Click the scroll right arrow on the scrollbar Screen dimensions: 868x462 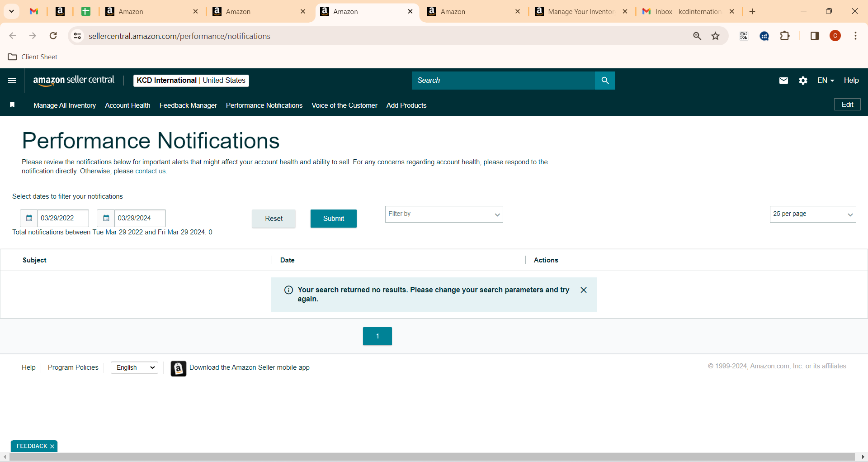coord(863,457)
